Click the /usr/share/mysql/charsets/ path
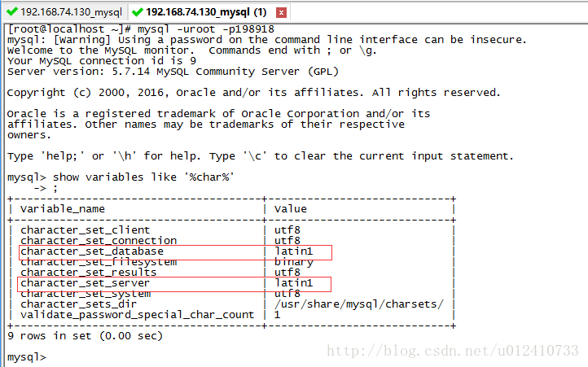 [x=358, y=304]
